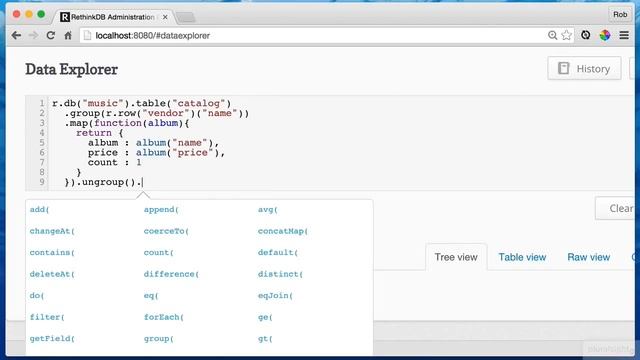The image size is (640, 360).
Task: Select concatMap( from suggestions
Action: point(283,231)
